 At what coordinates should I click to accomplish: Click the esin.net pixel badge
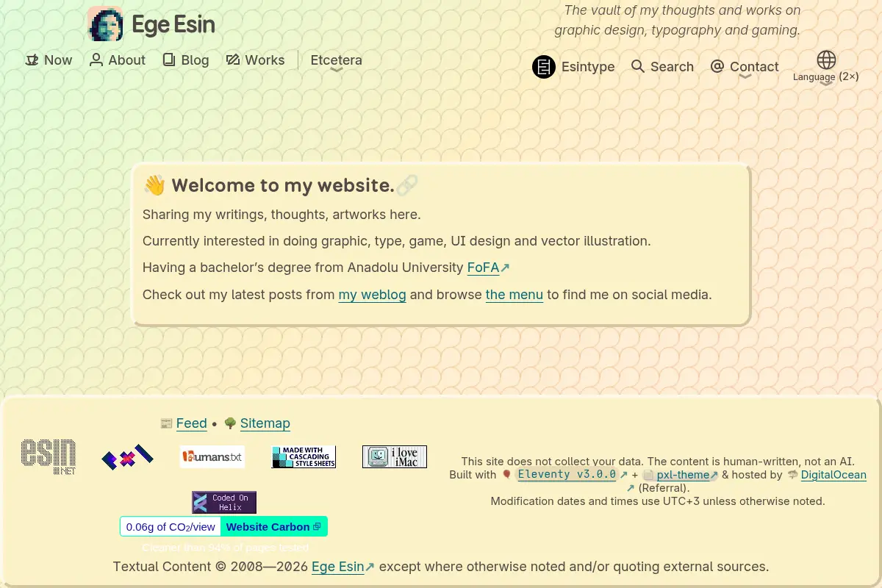(49, 456)
